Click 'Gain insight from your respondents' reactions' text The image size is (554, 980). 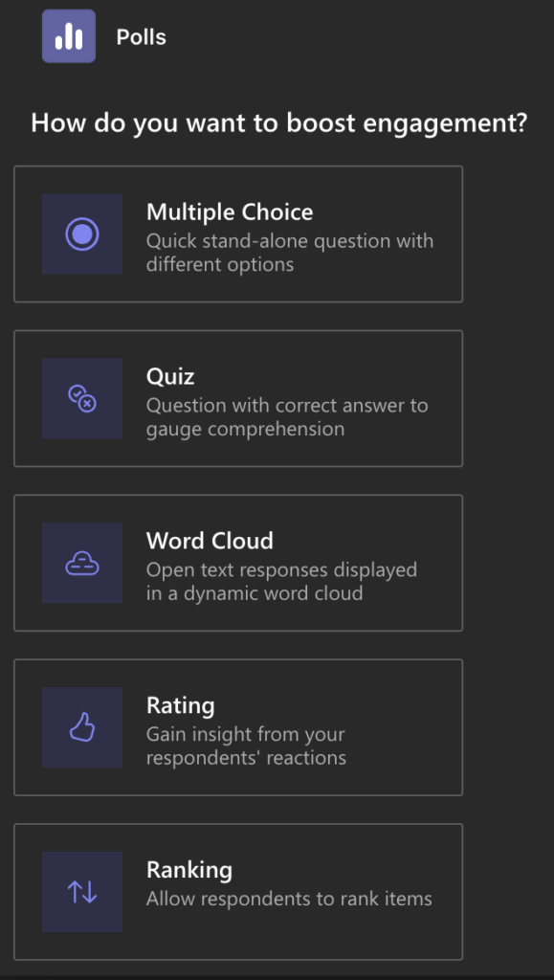click(246, 746)
